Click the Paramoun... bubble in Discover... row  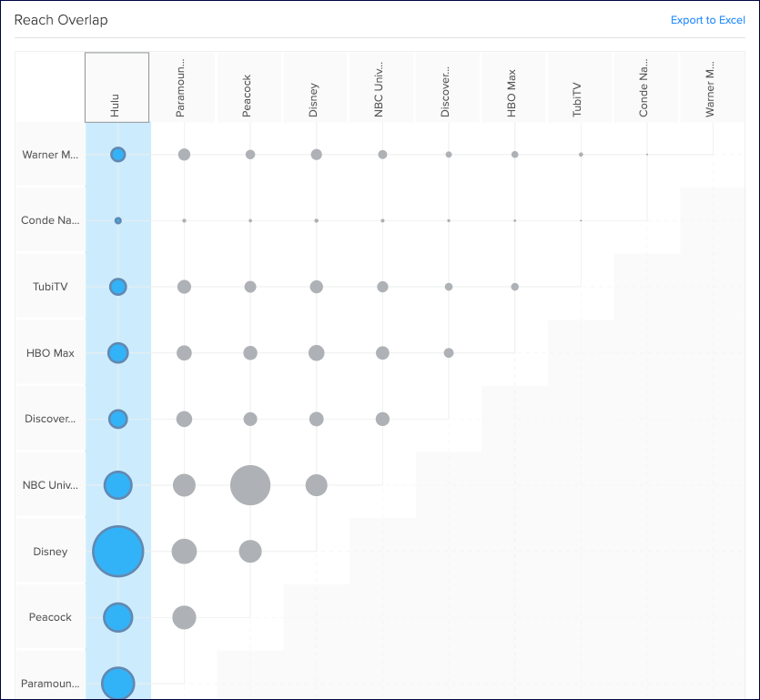pyautogui.click(x=184, y=419)
